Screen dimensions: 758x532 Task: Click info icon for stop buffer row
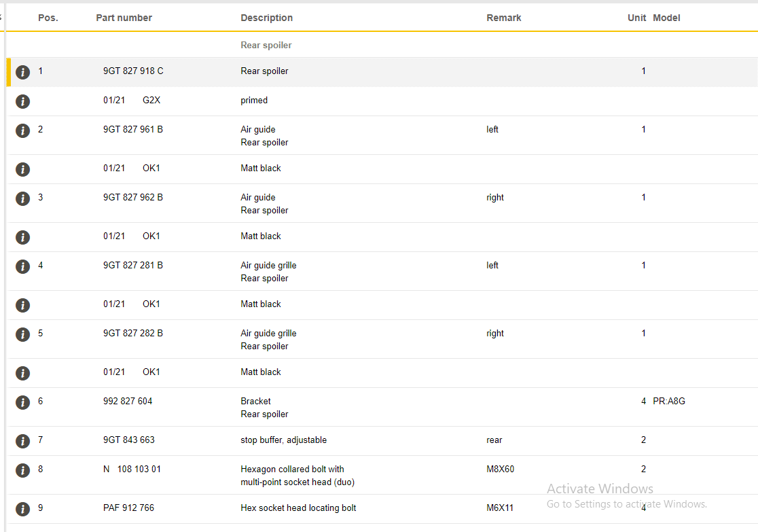point(23,441)
